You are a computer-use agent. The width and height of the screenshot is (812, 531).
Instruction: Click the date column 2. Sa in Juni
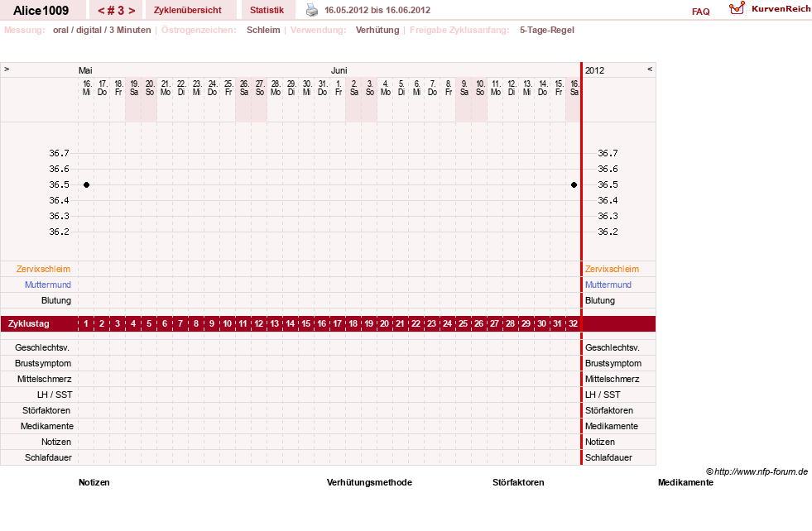(x=354, y=88)
